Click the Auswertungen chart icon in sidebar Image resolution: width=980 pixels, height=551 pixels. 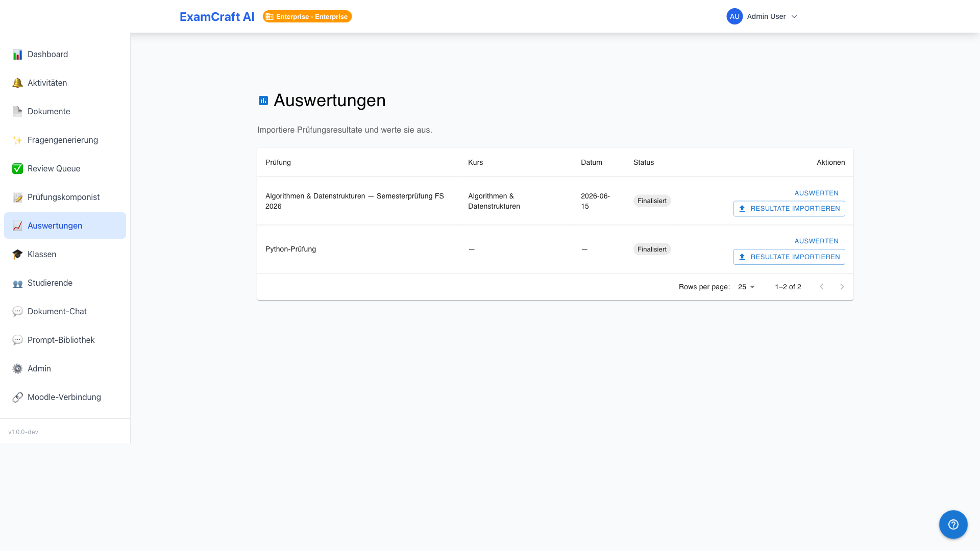[17, 226]
